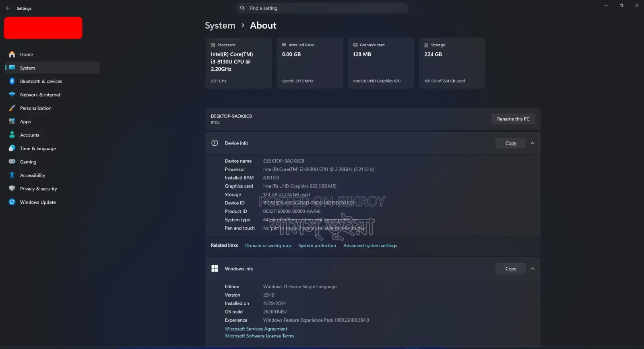
Task: Click the Windows Update refresh icon
Action: coord(12,202)
